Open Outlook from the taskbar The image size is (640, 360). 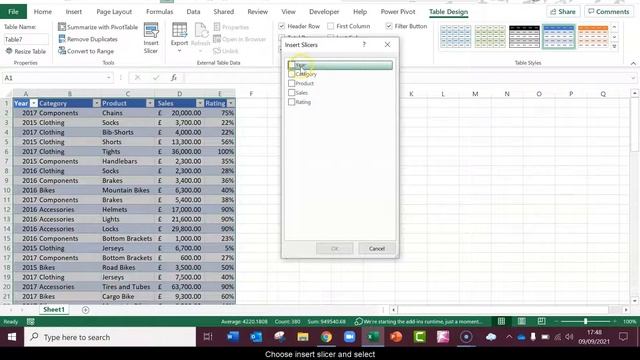[x=256, y=337]
